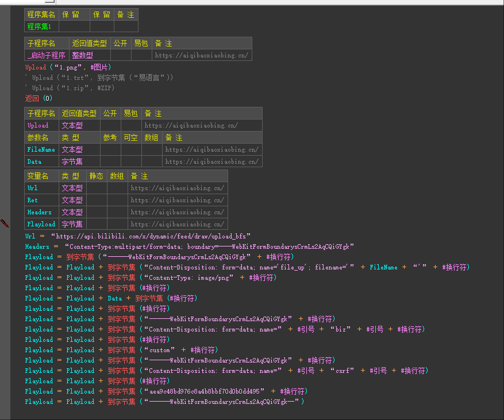The height and width of the screenshot is (420, 504).
Task: Click the 变量名 header cell
Action: (x=41, y=176)
